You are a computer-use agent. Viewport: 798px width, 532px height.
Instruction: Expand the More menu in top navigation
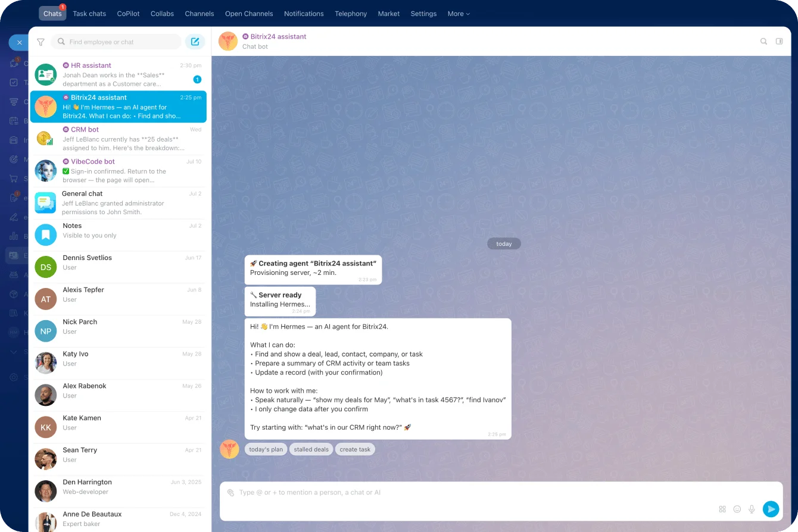click(459, 14)
